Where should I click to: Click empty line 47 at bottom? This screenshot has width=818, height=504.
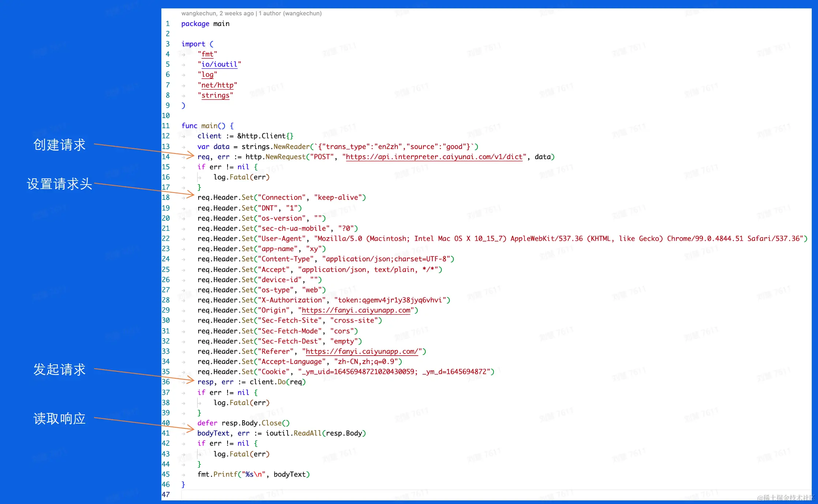[x=329, y=495]
